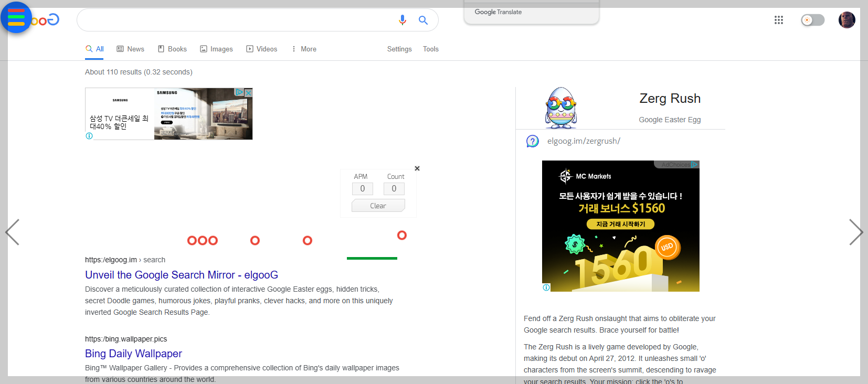Image resolution: width=868 pixels, height=384 pixels.
Task: Open the Google apps grid icon
Action: 779,20
